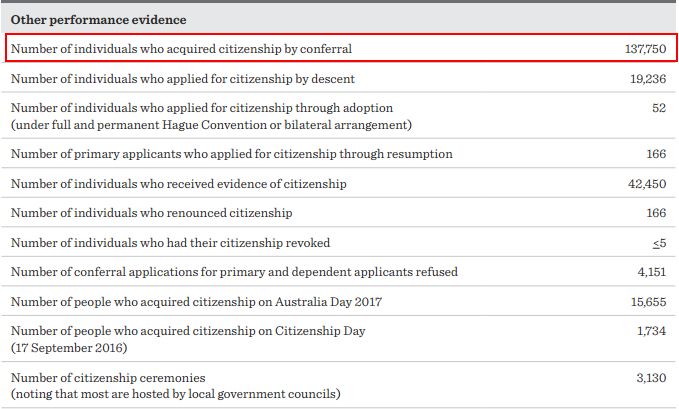Select the citizenship ceremonies row
Viewport: 679px width, 409px height.
click(x=339, y=385)
